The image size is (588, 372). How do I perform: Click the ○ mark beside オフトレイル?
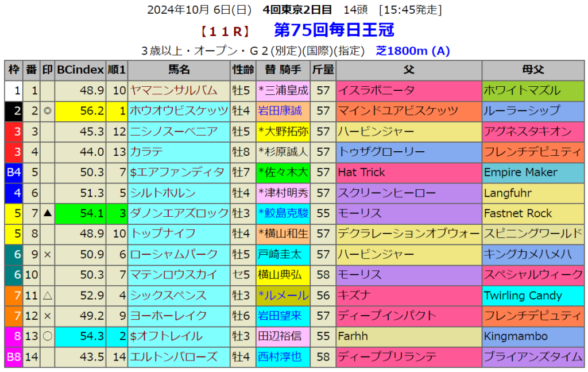(x=48, y=336)
